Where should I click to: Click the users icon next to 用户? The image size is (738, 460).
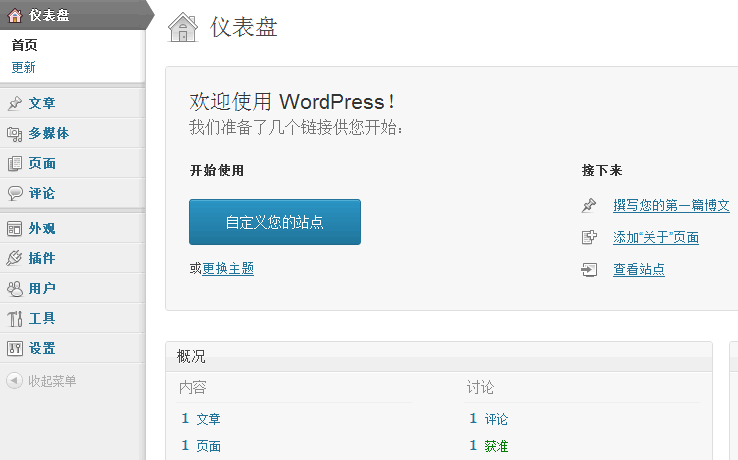click(15, 288)
